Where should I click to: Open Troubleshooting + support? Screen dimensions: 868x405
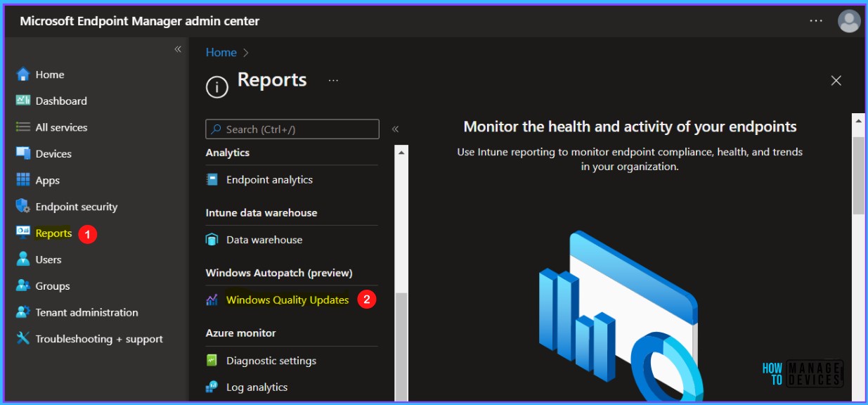click(x=98, y=339)
